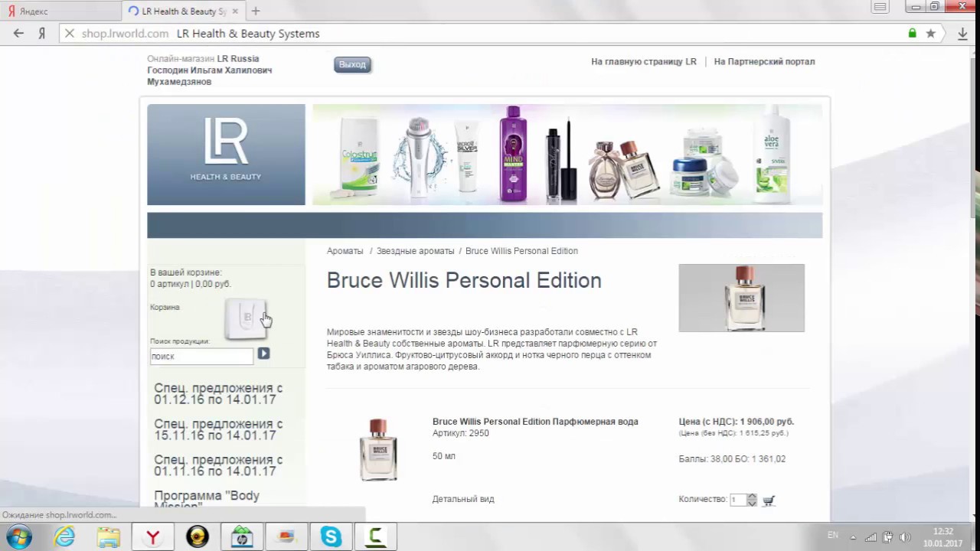This screenshot has height=551, width=980.
Task: Submit product search with the arrow button
Action: (263, 354)
